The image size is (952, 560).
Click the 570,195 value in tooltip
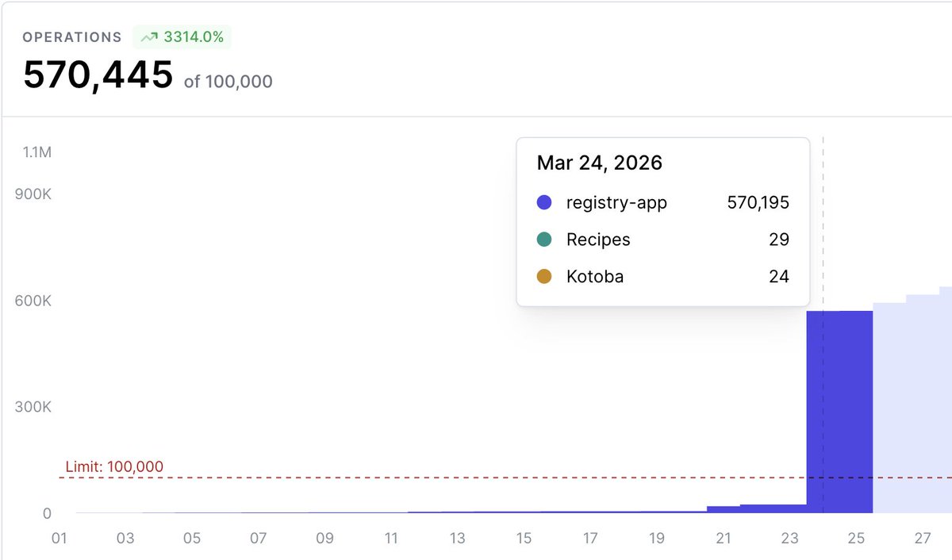point(758,202)
